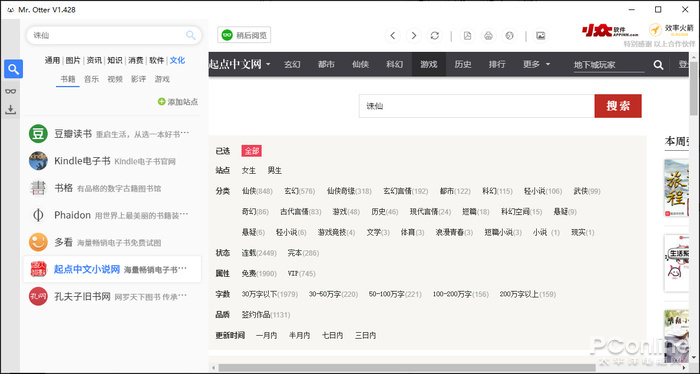Select 资讯 category tab
Screen dimensions: 700x374
[94, 60]
